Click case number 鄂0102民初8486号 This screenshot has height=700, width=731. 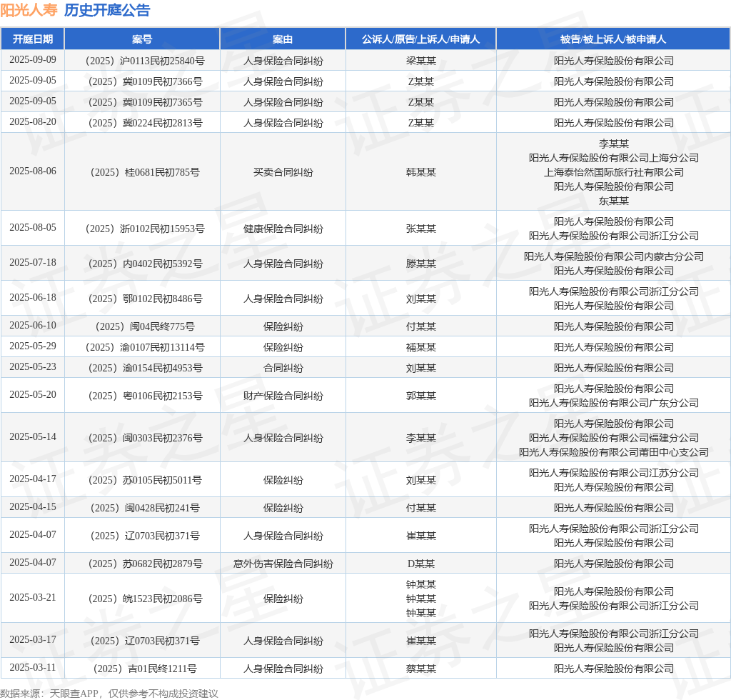coord(145,299)
